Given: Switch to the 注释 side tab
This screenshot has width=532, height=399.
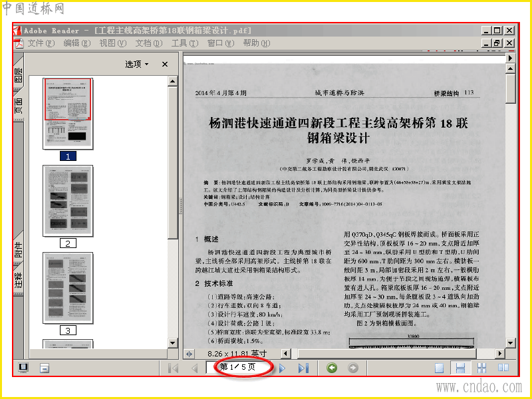Looking at the screenshot, I should pos(19,280).
